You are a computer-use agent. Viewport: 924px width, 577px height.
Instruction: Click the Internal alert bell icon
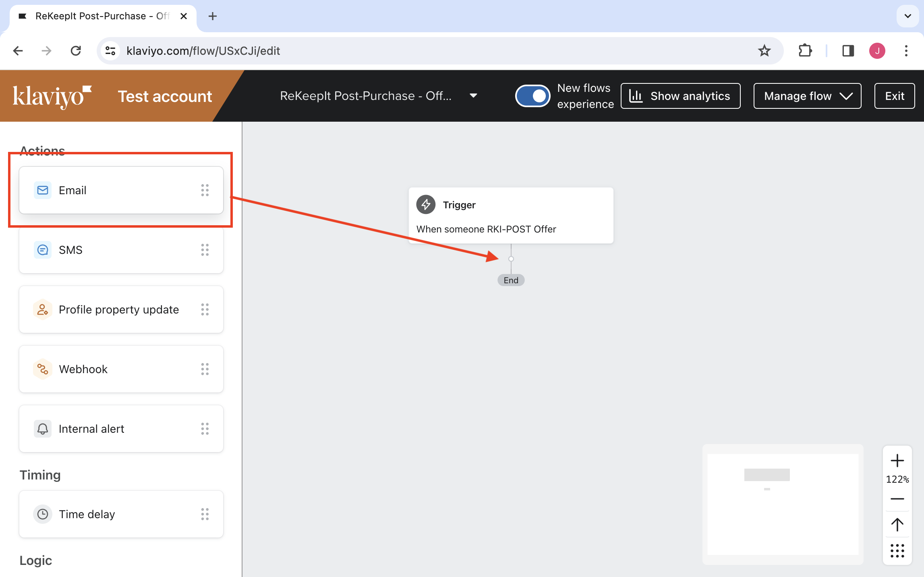42,429
